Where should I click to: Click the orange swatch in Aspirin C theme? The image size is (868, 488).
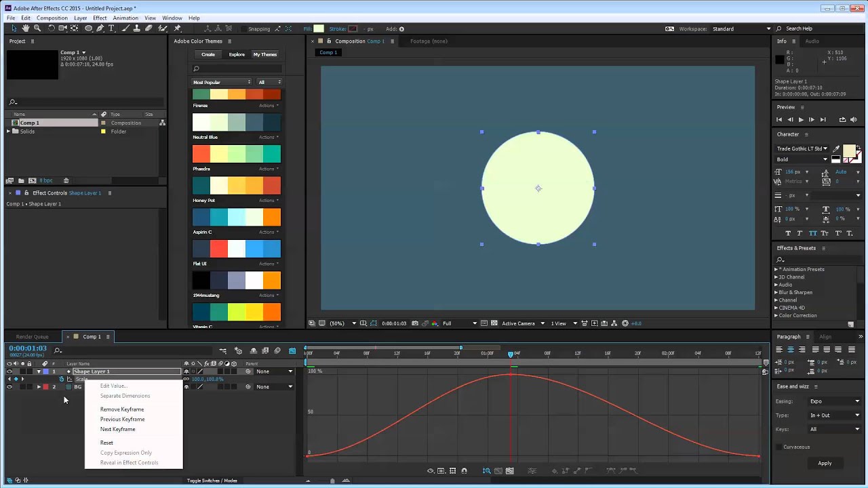(x=272, y=217)
